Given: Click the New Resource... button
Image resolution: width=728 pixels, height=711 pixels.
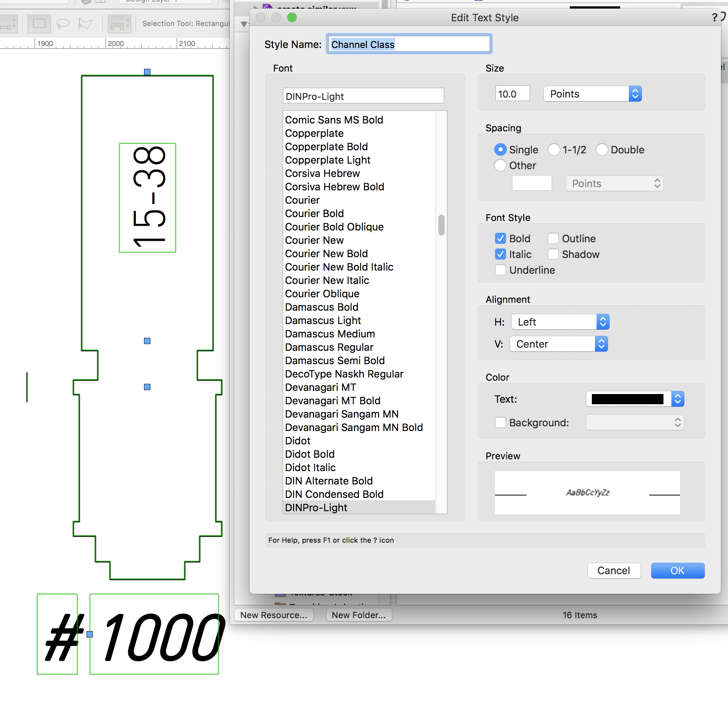Looking at the screenshot, I should [x=274, y=615].
